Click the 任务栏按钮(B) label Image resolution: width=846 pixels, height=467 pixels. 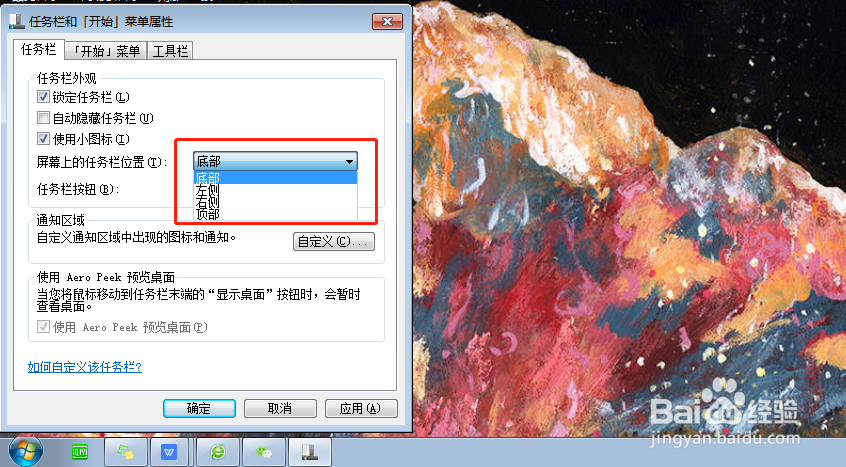78,189
